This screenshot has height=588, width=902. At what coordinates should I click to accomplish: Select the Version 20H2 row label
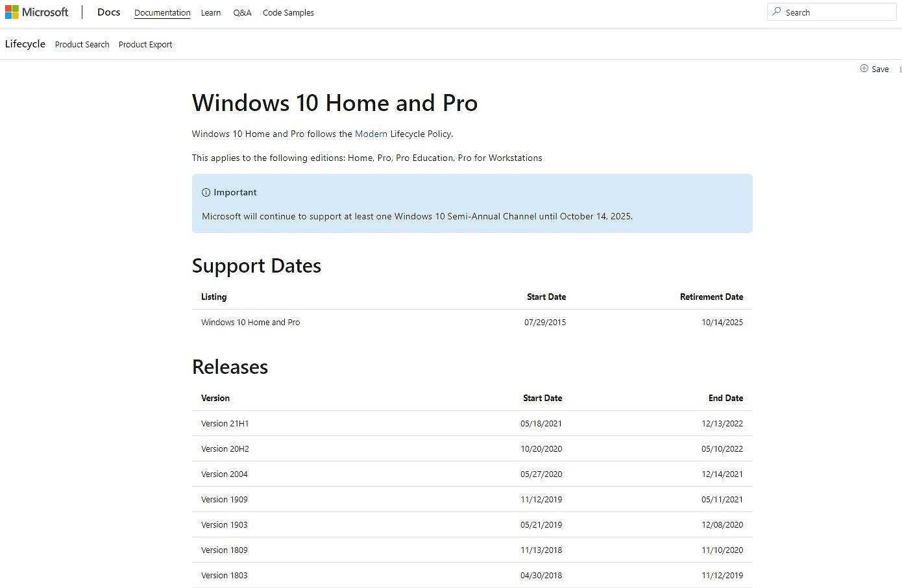pos(225,448)
